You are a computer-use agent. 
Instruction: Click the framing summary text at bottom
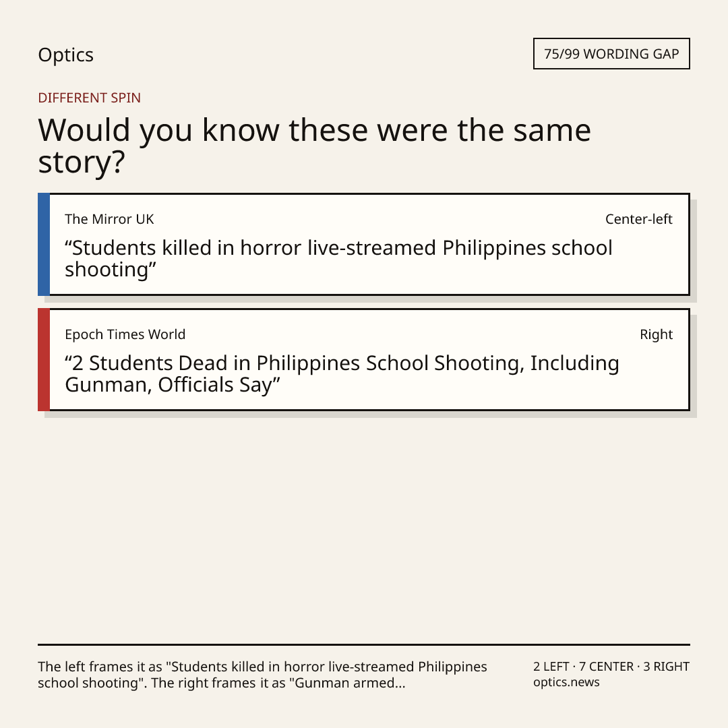pyautogui.click(x=262, y=675)
